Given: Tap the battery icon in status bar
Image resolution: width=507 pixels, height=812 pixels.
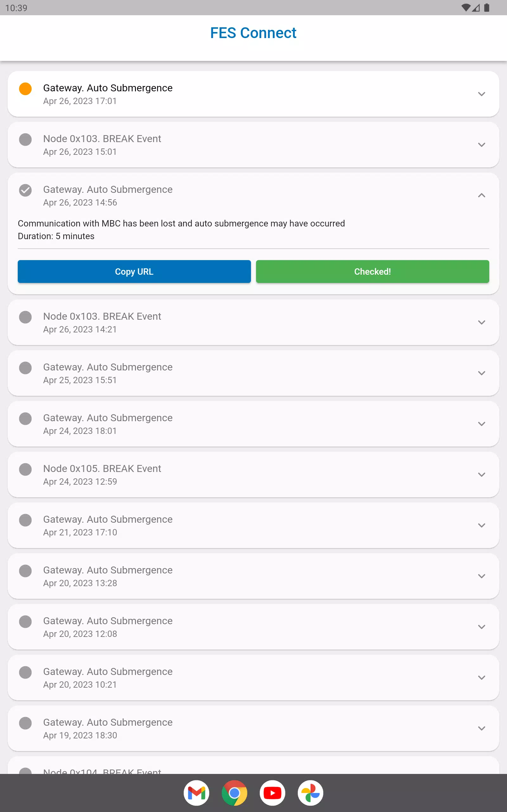Looking at the screenshot, I should click(x=487, y=8).
